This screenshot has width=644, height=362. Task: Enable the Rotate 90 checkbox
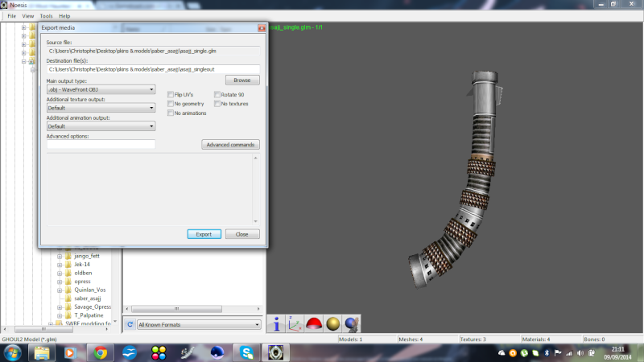tap(217, 94)
